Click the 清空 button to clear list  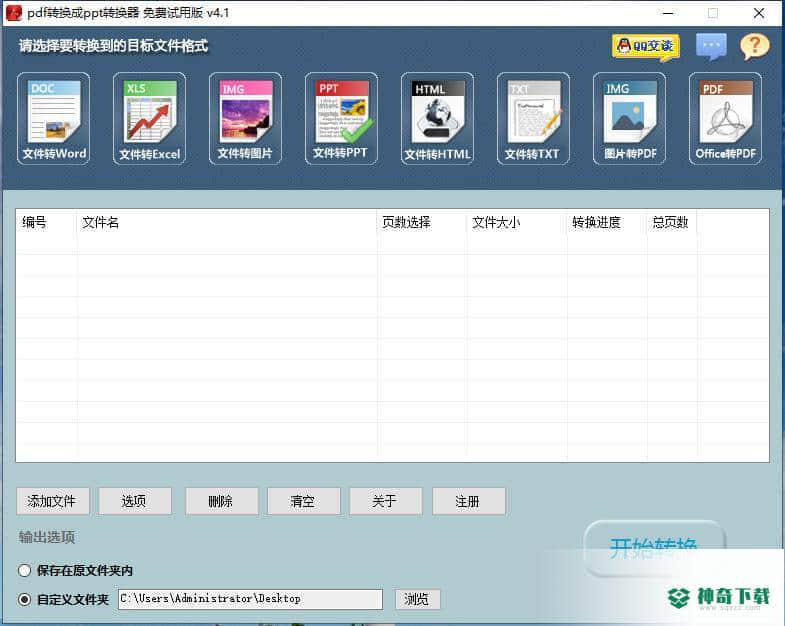click(303, 501)
